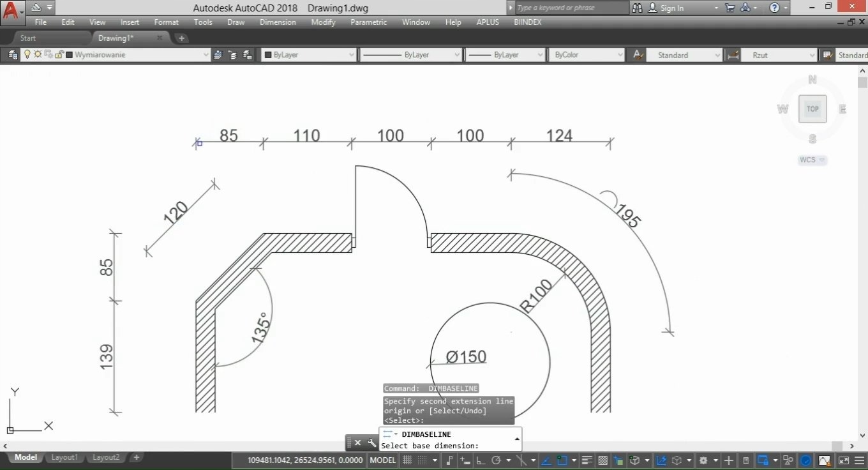Switch to the Layout1 tab
This screenshot has width=868, height=470.
(64, 457)
